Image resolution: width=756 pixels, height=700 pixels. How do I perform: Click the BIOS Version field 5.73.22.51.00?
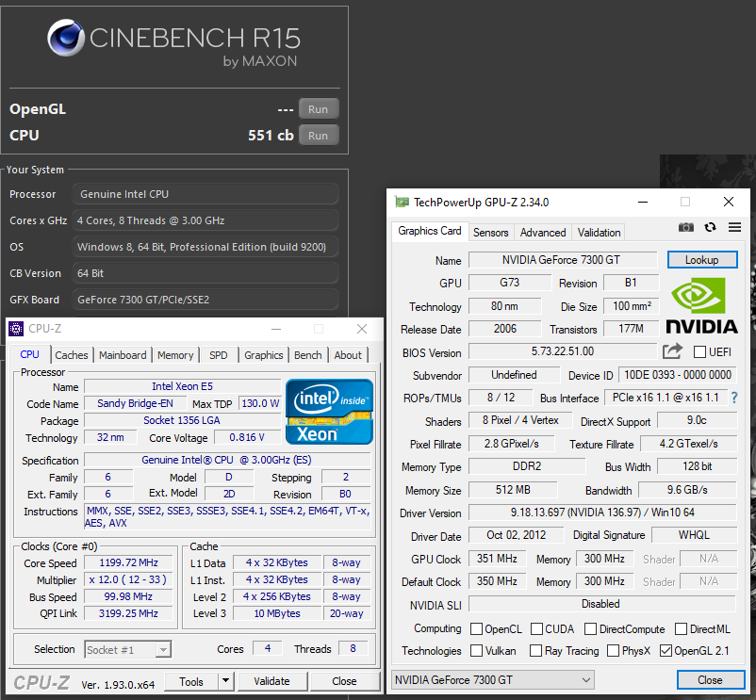point(562,351)
